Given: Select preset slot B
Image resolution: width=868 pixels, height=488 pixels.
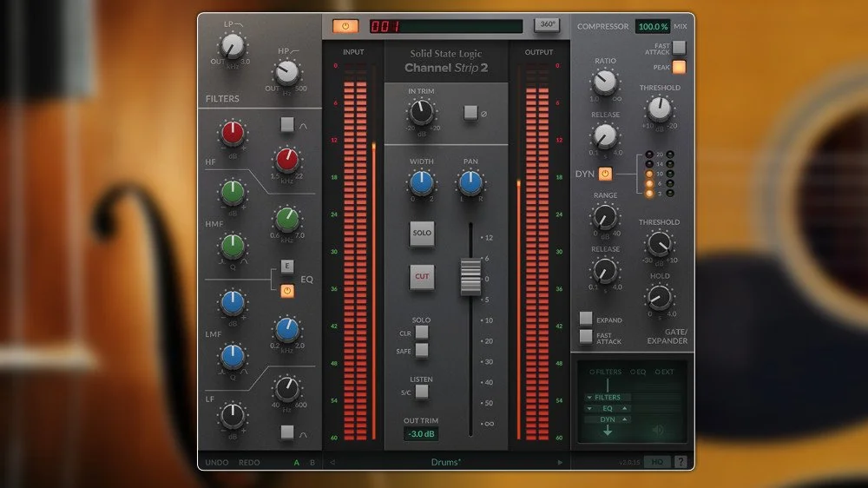Looking at the screenshot, I should pos(312,463).
